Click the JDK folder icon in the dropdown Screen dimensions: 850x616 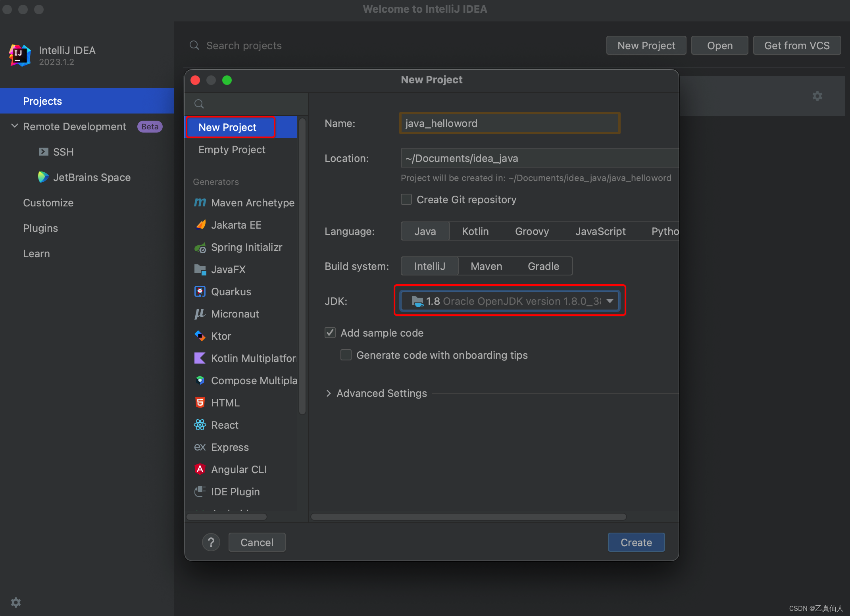[417, 301]
